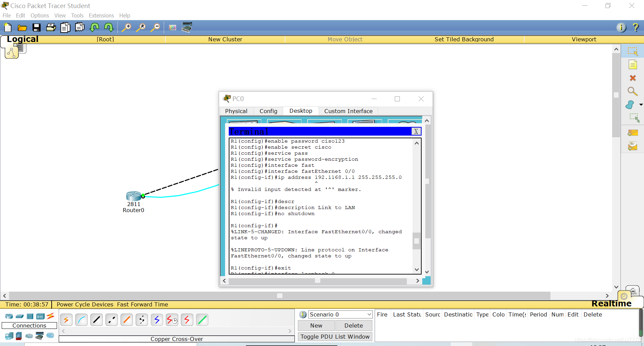Choose the Copper Straight-Through cable
The height and width of the screenshot is (346, 644).
97,320
